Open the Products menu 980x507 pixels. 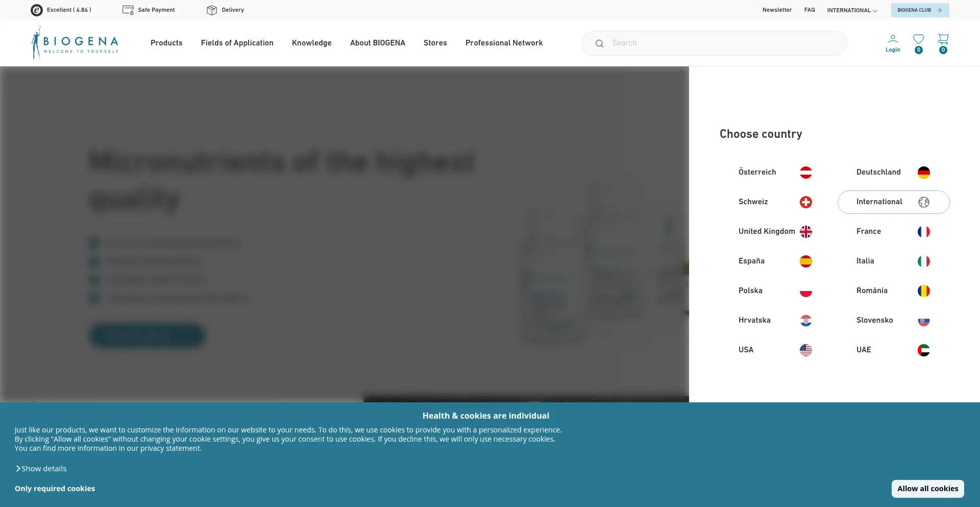click(x=166, y=43)
